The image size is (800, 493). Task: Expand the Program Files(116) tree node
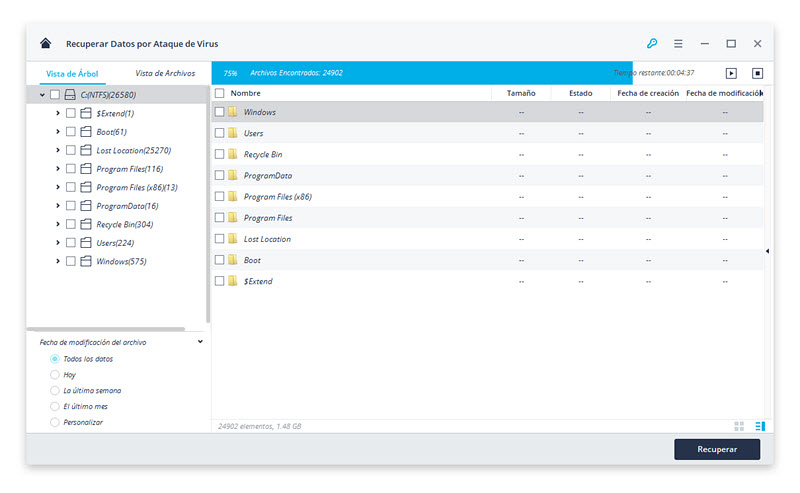(58, 168)
